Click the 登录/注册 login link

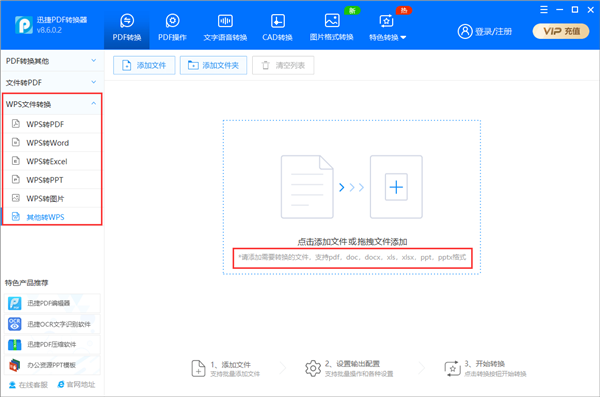pyautogui.click(x=494, y=31)
